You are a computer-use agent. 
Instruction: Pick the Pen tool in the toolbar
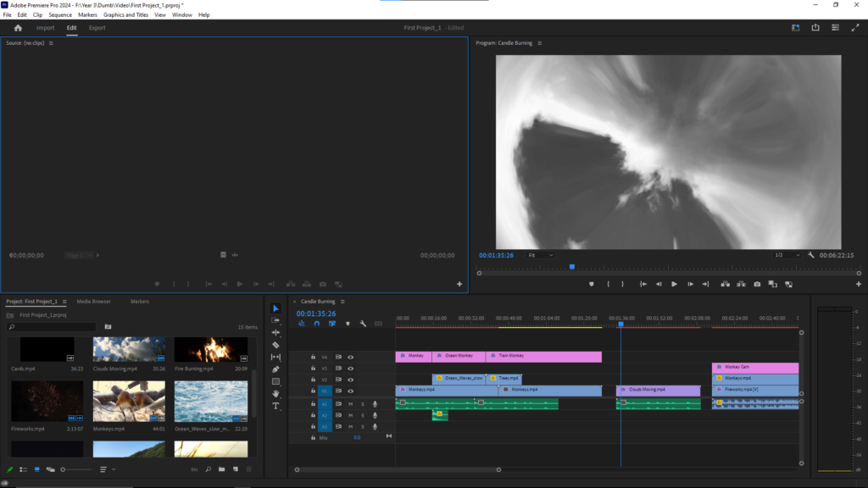[x=275, y=369]
